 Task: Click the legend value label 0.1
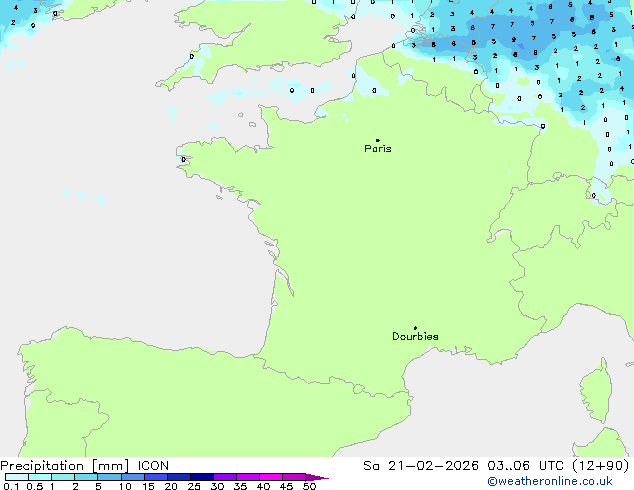pos(11,486)
